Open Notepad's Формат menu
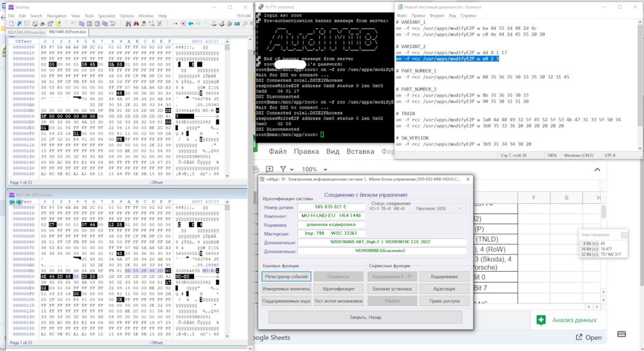The height and width of the screenshot is (351, 644). pyautogui.click(x=437, y=15)
